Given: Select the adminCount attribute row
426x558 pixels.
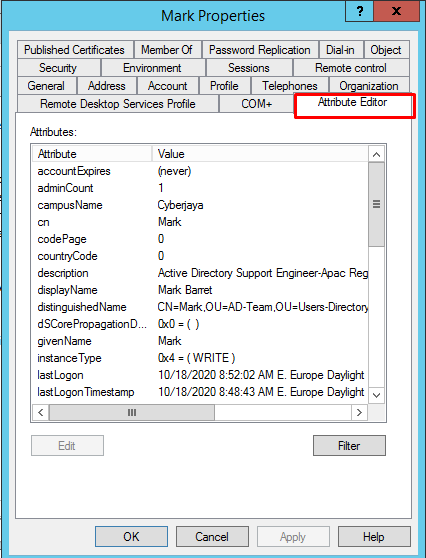Looking at the screenshot, I should 200,188.
